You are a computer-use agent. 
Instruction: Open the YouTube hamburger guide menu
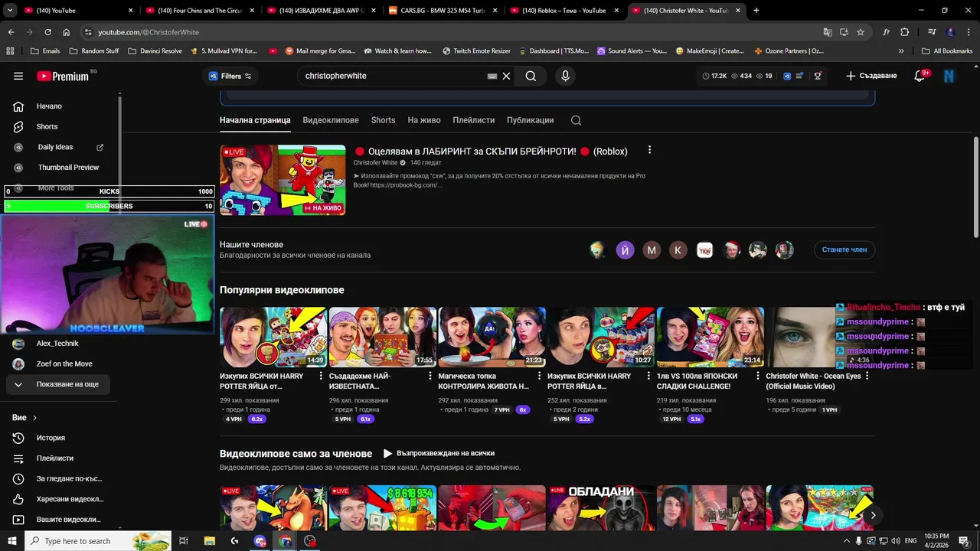18,76
